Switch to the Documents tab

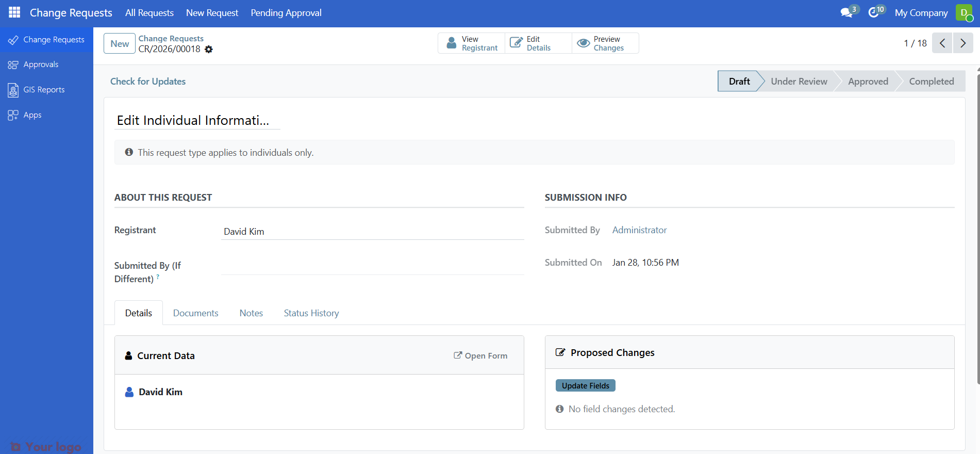pyautogui.click(x=195, y=313)
